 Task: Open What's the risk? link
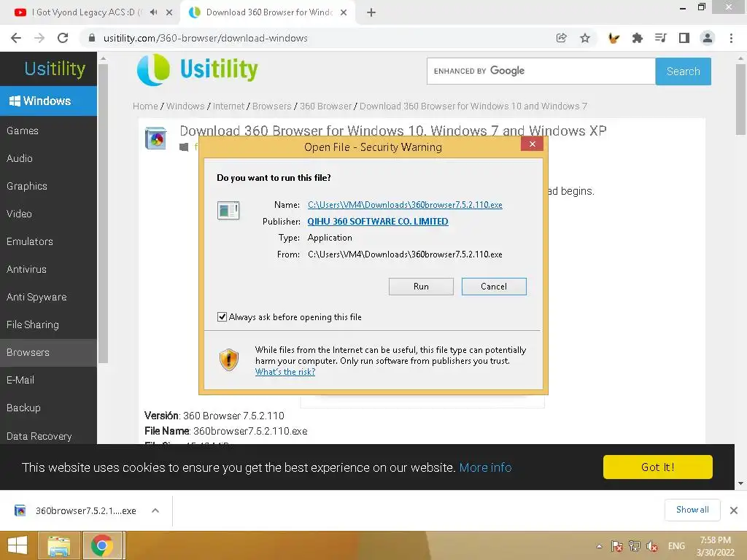tap(285, 372)
